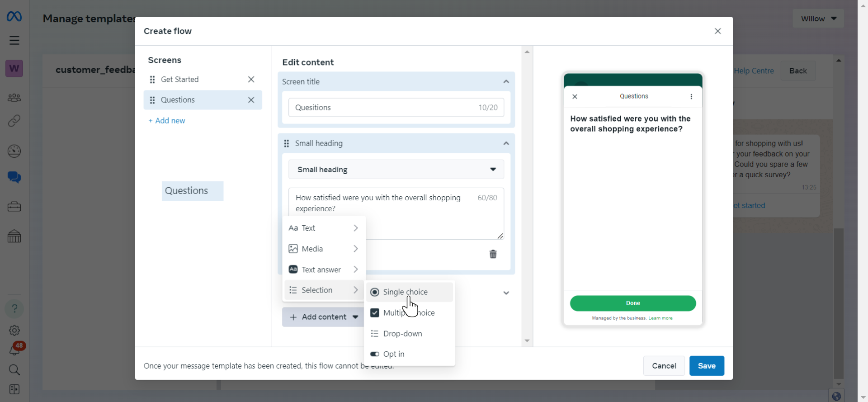Delete the small heading with trash icon
Screen dimensions: 868x402
point(493,254)
